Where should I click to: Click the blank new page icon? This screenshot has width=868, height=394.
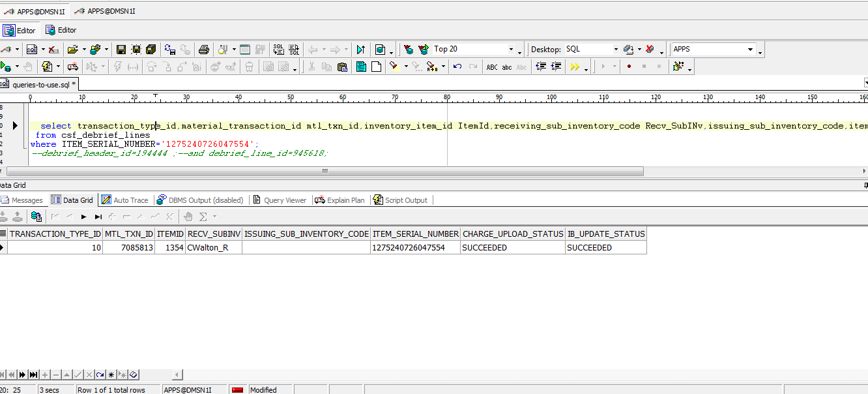(377, 67)
